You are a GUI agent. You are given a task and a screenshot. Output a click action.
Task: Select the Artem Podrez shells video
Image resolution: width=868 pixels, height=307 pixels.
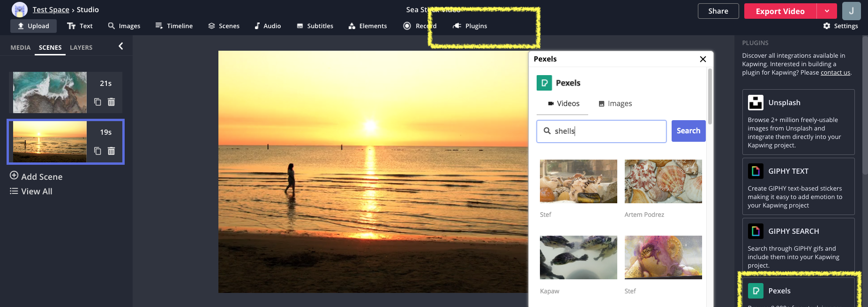(663, 181)
